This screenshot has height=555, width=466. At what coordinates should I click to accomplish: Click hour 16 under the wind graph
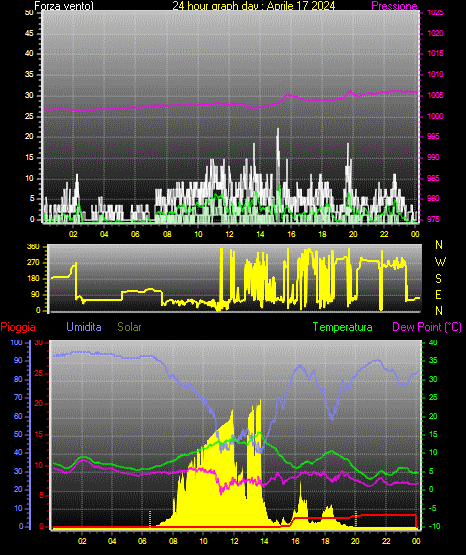point(291,234)
